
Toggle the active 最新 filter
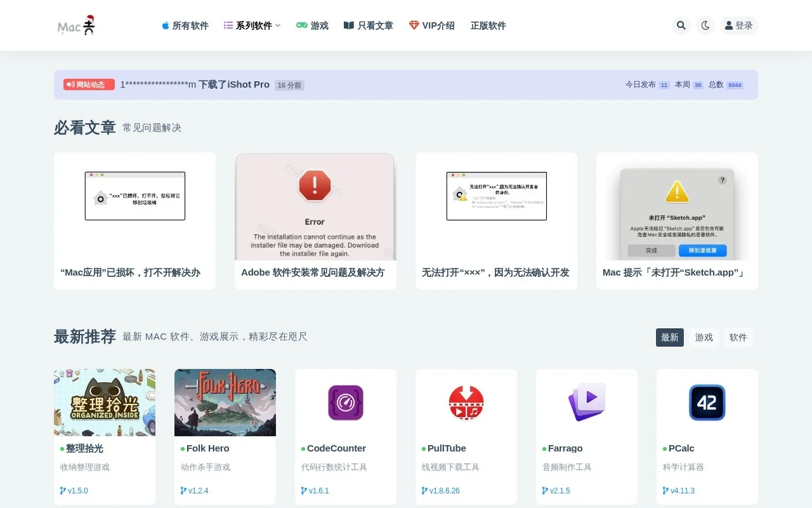(x=670, y=337)
